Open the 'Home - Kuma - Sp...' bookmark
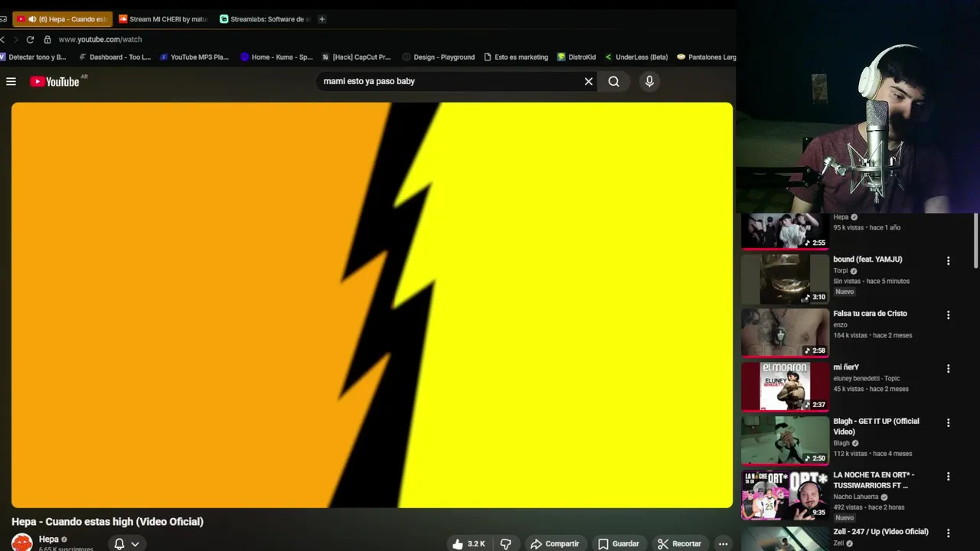The image size is (980, 551). coord(276,57)
